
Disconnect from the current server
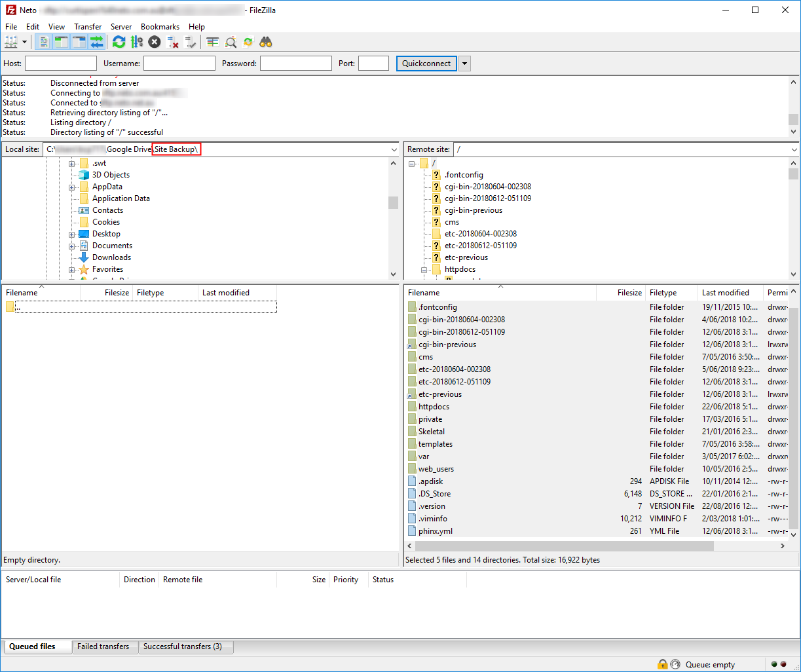pos(172,42)
